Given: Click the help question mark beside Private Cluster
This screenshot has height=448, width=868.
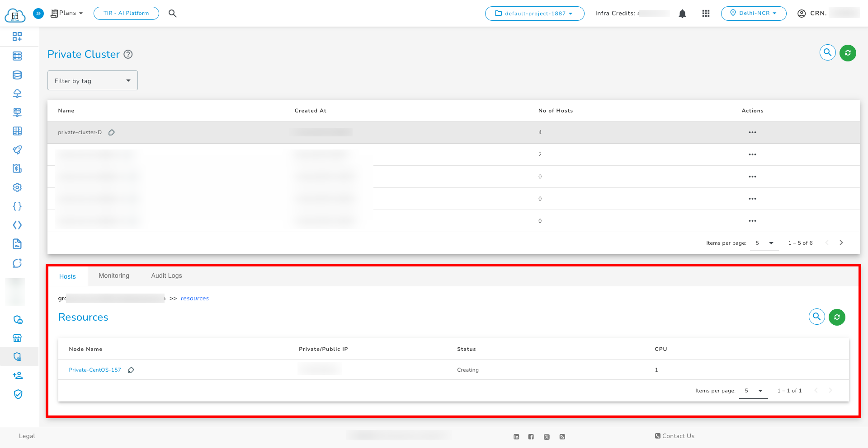Looking at the screenshot, I should [x=128, y=54].
